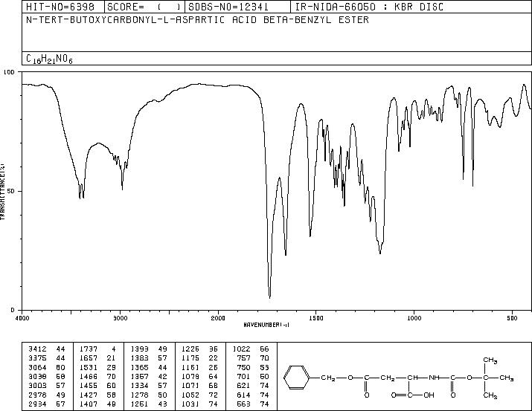This screenshot has height=411, width=532.
Task: Click peak table entry 1657
Action: coord(89,358)
